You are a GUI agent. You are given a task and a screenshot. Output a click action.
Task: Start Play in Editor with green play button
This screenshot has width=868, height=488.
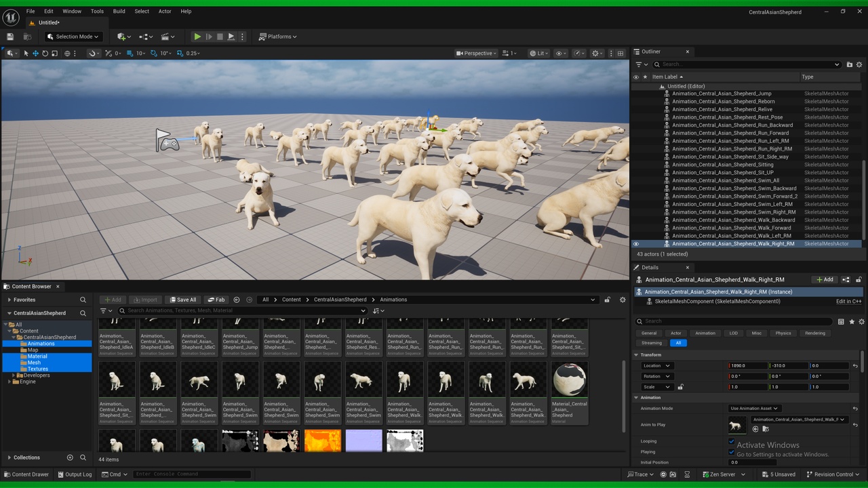click(x=197, y=37)
